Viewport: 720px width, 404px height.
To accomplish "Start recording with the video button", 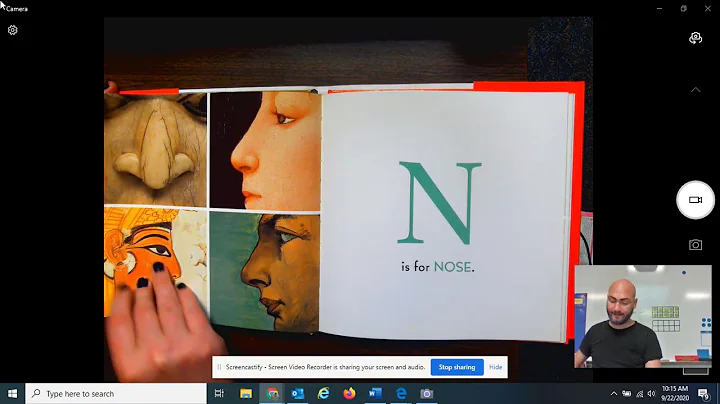I will (x=695, y=200).
